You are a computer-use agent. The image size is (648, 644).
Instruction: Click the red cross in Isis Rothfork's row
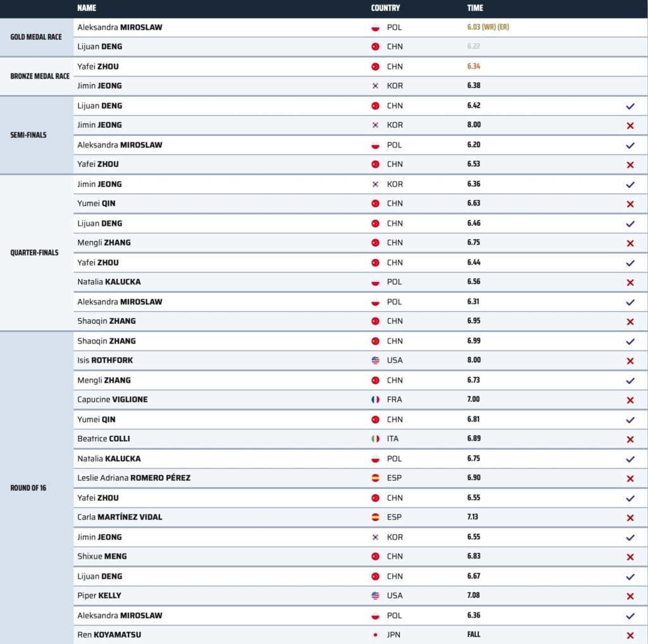click(630, 361)
